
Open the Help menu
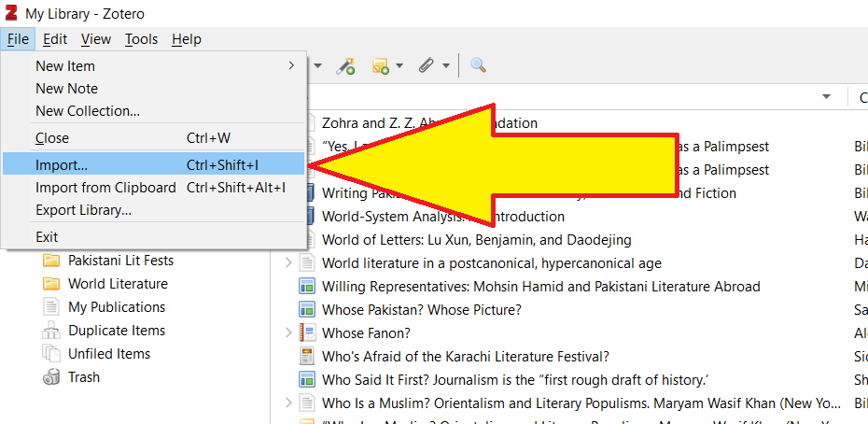click(187, 39)
